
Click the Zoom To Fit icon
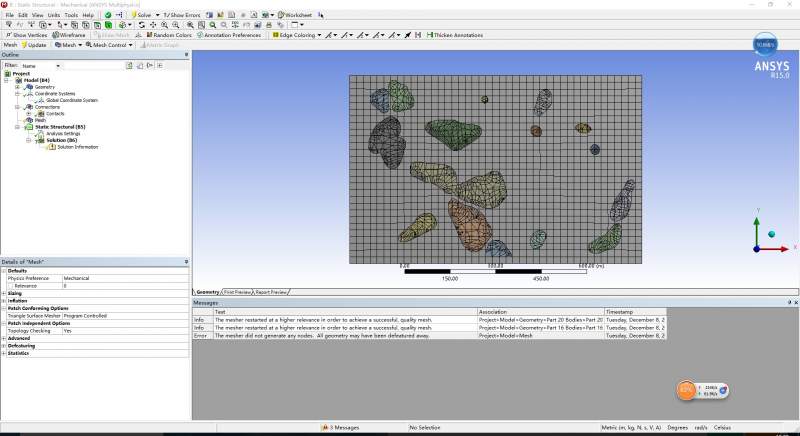[190, 24]
